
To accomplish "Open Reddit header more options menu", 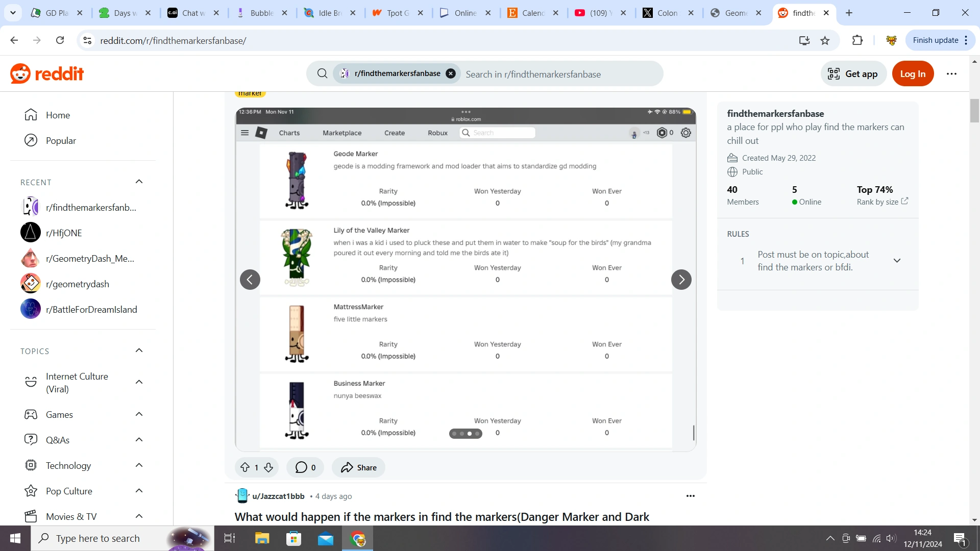I will pos(951,73).
